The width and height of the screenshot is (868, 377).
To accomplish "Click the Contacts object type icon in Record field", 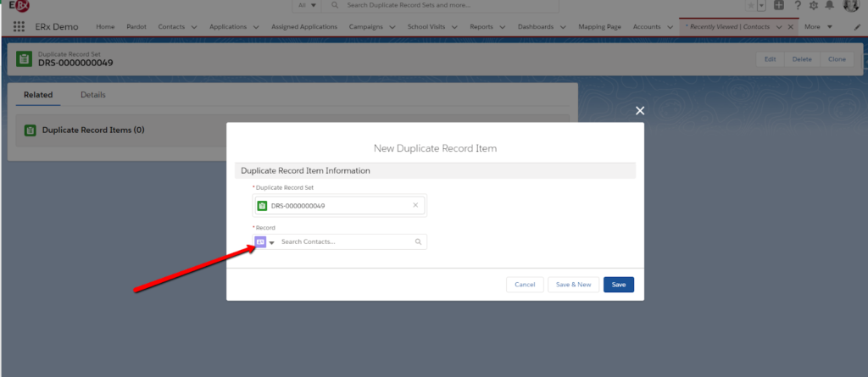I will (260, 242).
